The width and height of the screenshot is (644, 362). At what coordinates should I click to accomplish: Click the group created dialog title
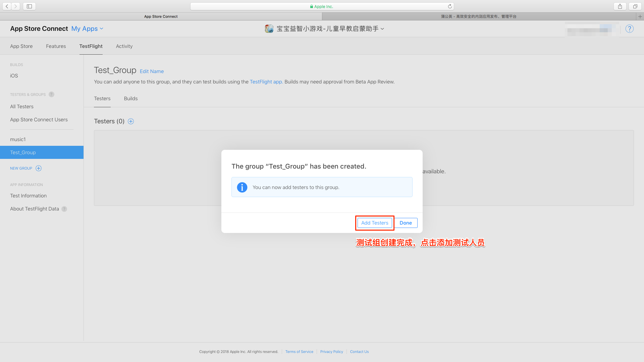pyautogui.click(x=299, y=167)
